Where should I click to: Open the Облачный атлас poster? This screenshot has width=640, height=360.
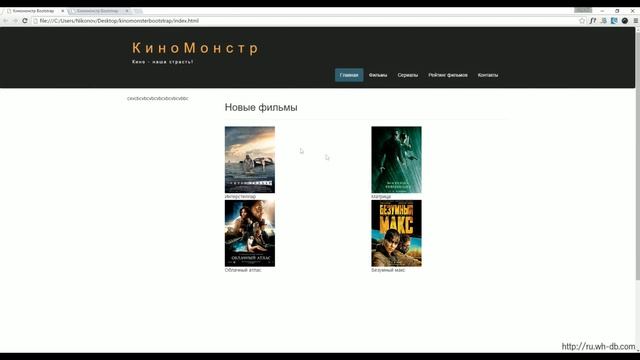pos(250,233)
